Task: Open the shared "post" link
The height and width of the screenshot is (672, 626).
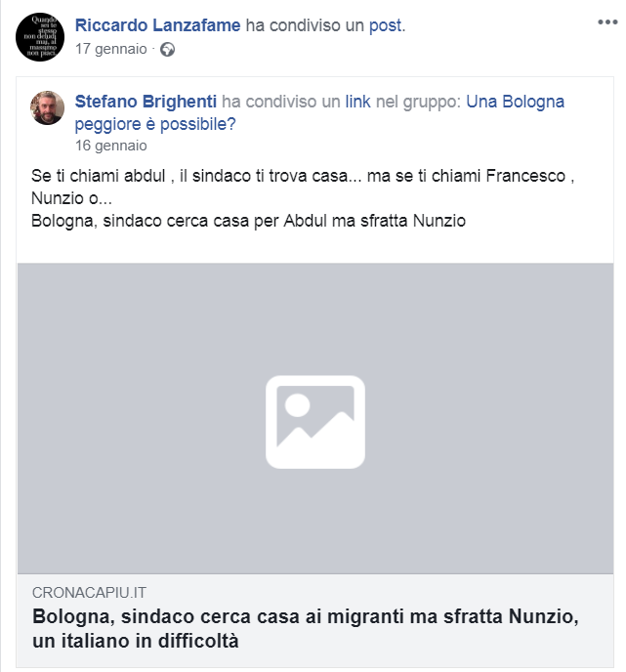Action: tap(386, 25)
